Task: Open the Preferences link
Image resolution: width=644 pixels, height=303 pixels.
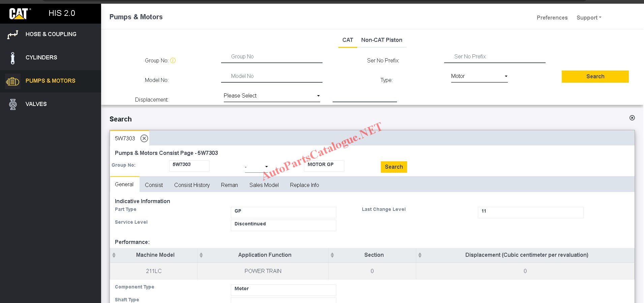Action: click(x=552, y=18)
